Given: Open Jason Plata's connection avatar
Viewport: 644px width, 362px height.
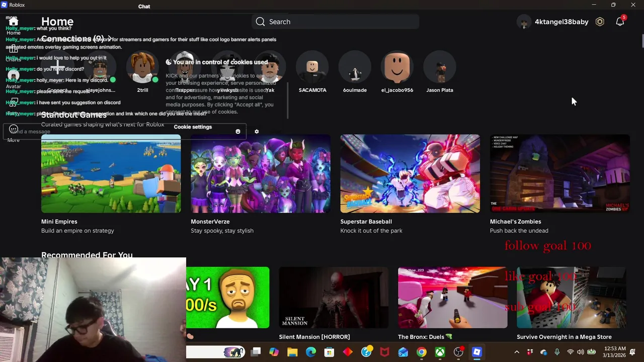Looking at the screenshot, I should (440, 67).
